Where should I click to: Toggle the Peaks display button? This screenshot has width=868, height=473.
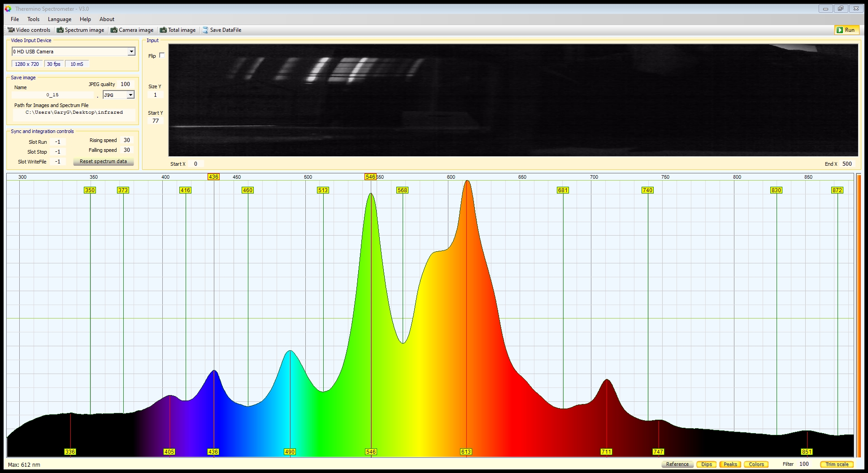point(730,464)
